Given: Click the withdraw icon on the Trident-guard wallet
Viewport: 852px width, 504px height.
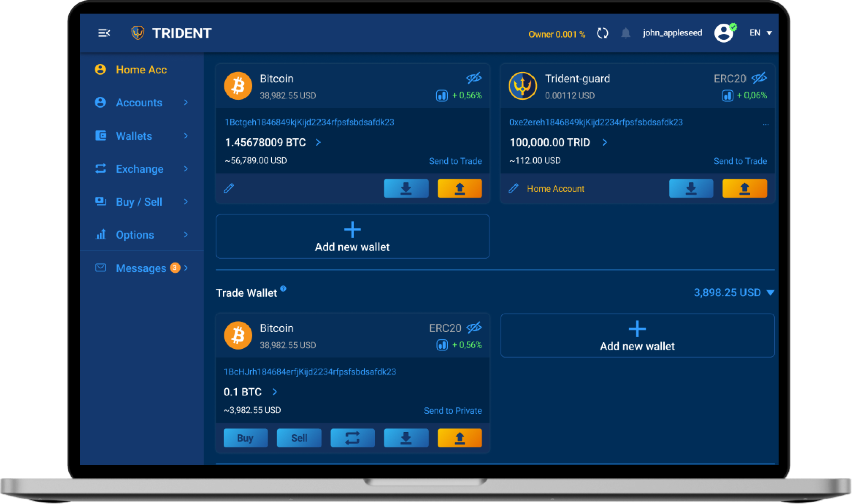Looking at the screenshot, I should 744,188.
